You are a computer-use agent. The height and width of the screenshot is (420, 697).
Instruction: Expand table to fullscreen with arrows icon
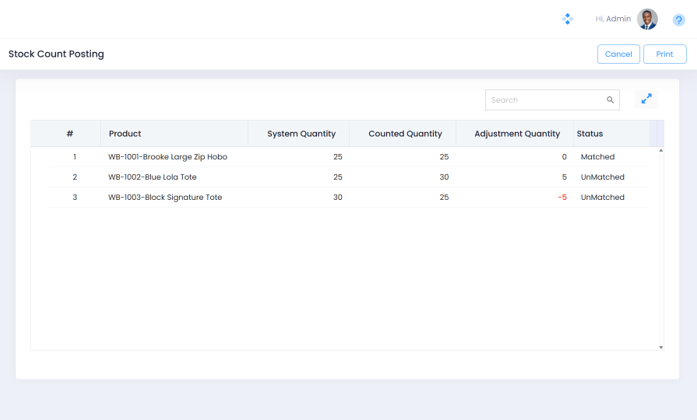[646, 99]
